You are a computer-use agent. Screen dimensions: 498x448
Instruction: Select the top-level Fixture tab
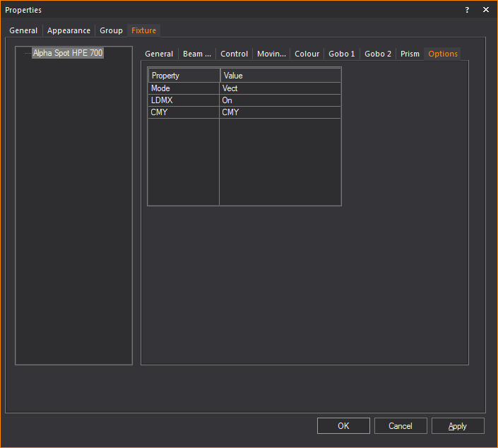(143, 31)
